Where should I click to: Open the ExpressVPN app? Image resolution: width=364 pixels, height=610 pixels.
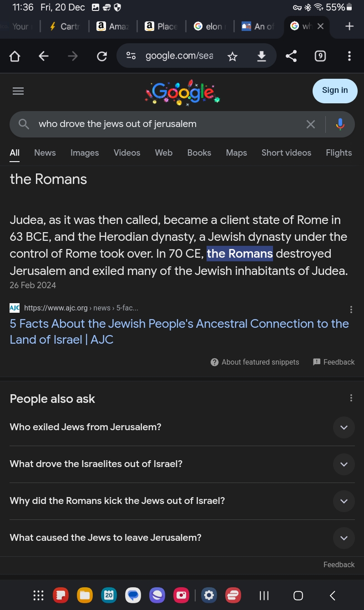point(233,595)
